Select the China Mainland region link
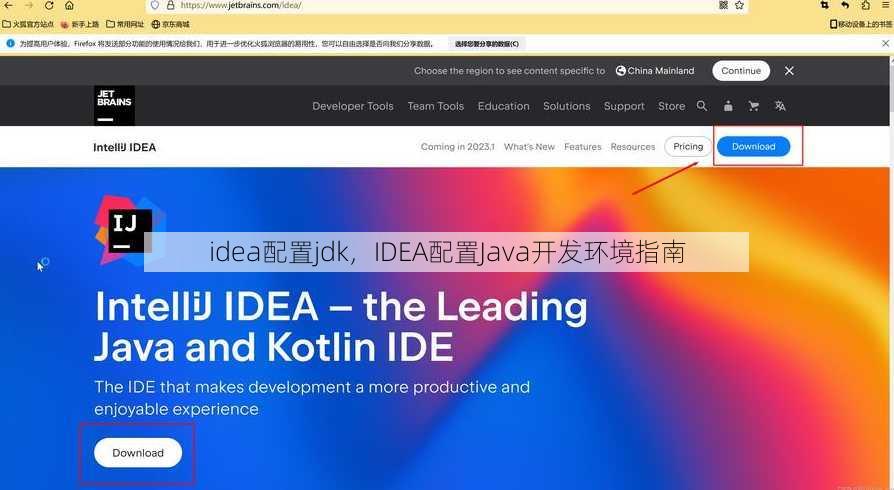This screenshot has height=490, width=894. click(x=655, y=71)
